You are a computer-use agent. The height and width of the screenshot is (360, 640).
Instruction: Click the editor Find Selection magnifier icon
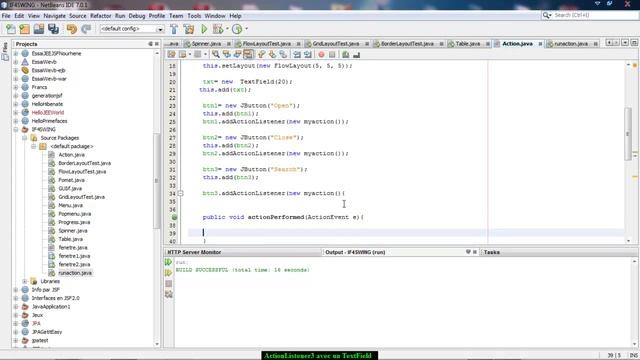coord(216,55)
